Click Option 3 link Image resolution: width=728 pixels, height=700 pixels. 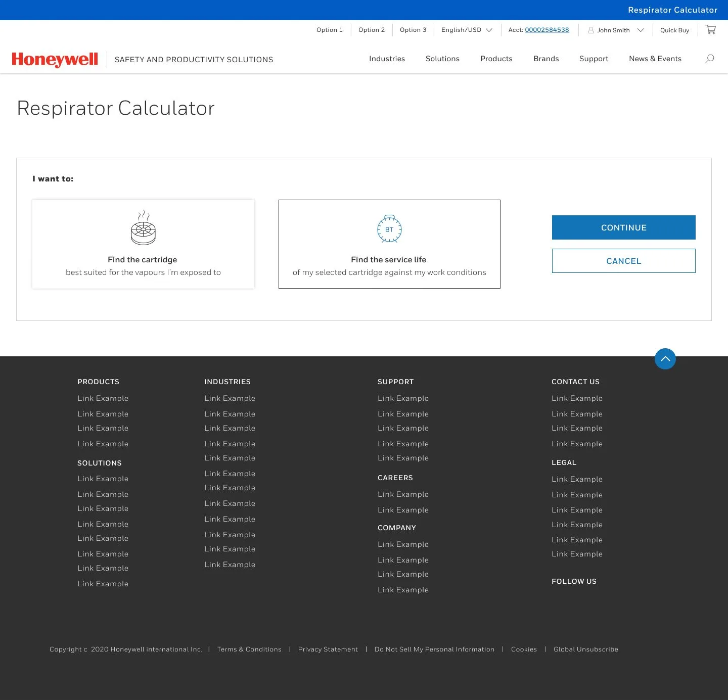pyautogui.click(x=413, y=30)
